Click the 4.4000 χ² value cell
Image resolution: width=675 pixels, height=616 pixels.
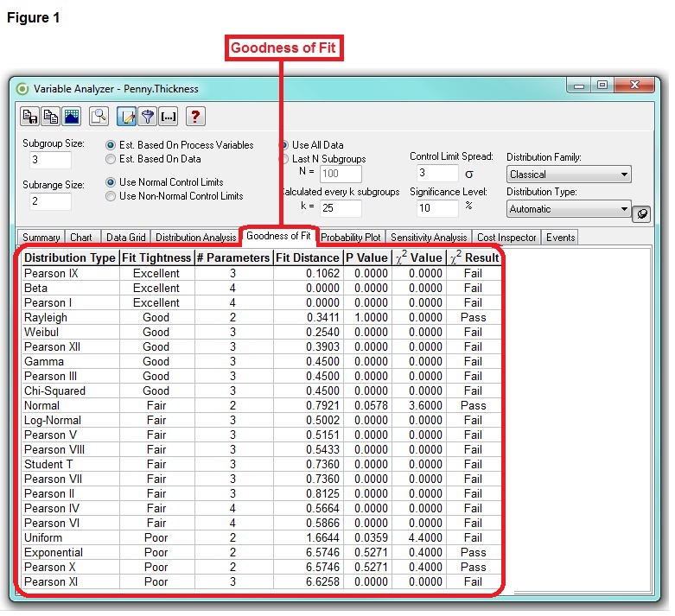tap(419, 537)
